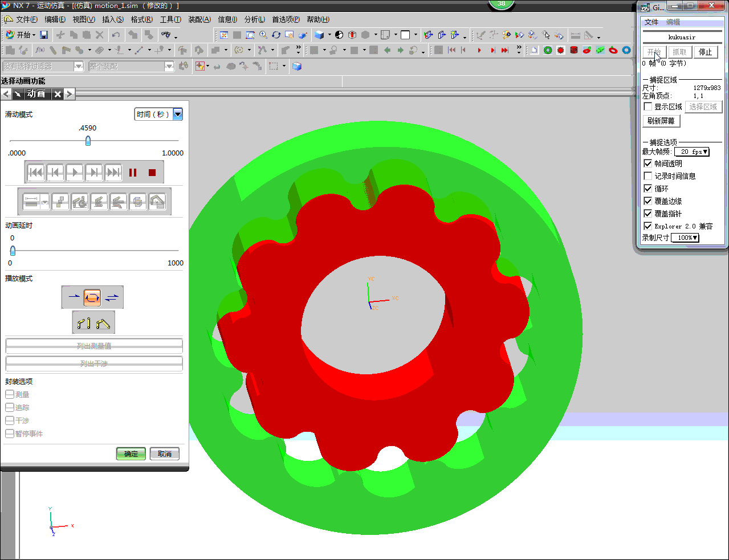
Task: Click the Rotate view icon
Action: tap(276, 35)
